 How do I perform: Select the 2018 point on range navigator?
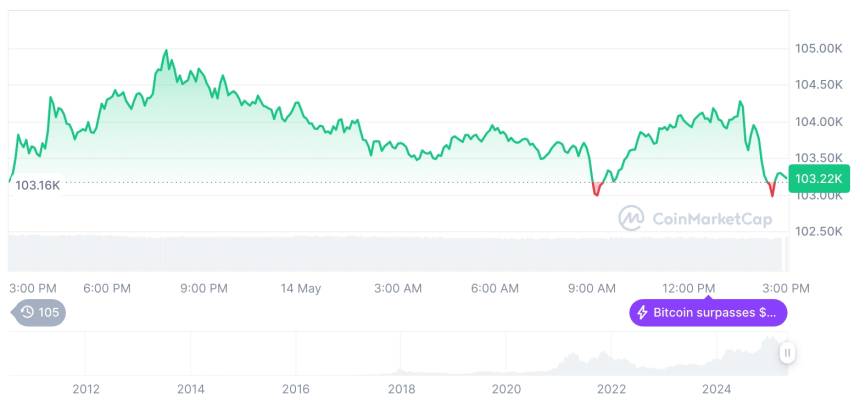point(401,389)
